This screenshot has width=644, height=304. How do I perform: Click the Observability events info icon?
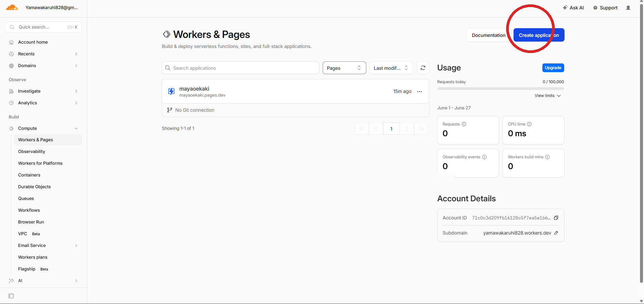(484, 157)
